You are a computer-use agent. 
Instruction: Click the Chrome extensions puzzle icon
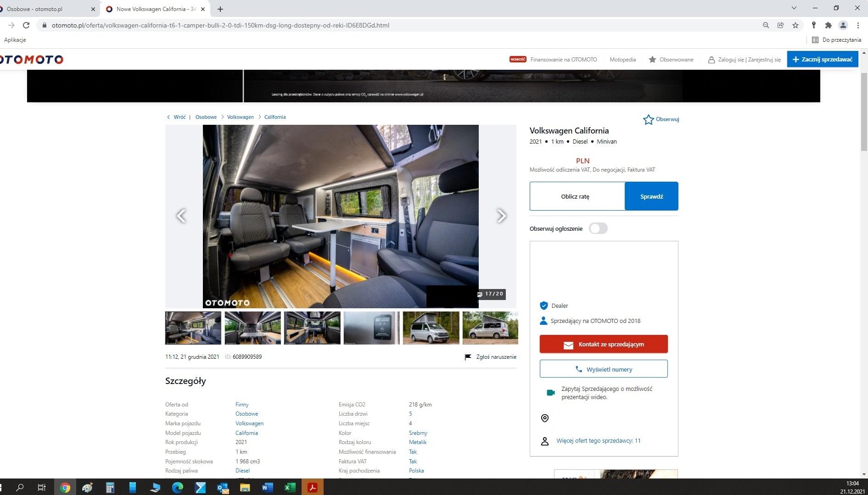[828, 25]
